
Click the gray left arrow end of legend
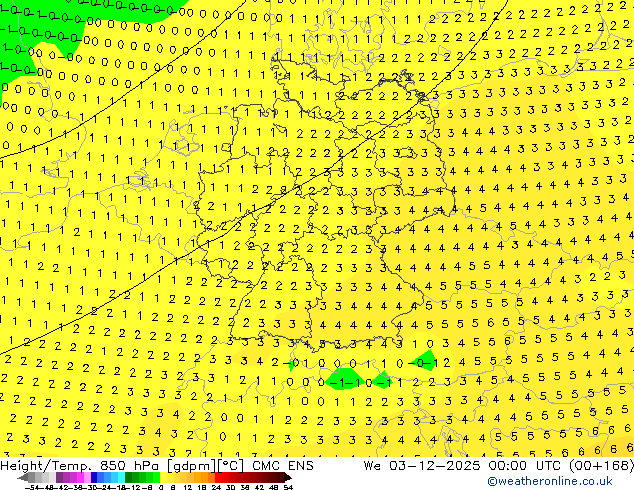coord(23,478)
